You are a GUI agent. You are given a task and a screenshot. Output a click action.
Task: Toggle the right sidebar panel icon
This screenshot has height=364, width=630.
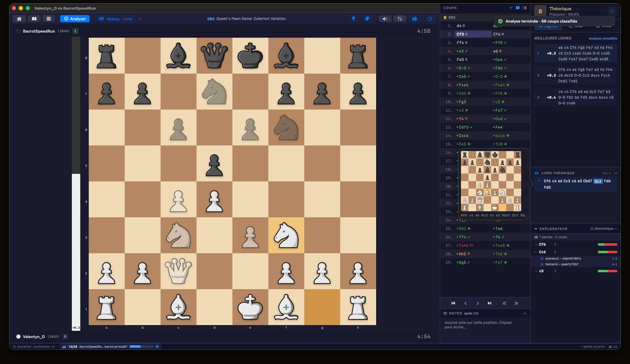point(430,19)
